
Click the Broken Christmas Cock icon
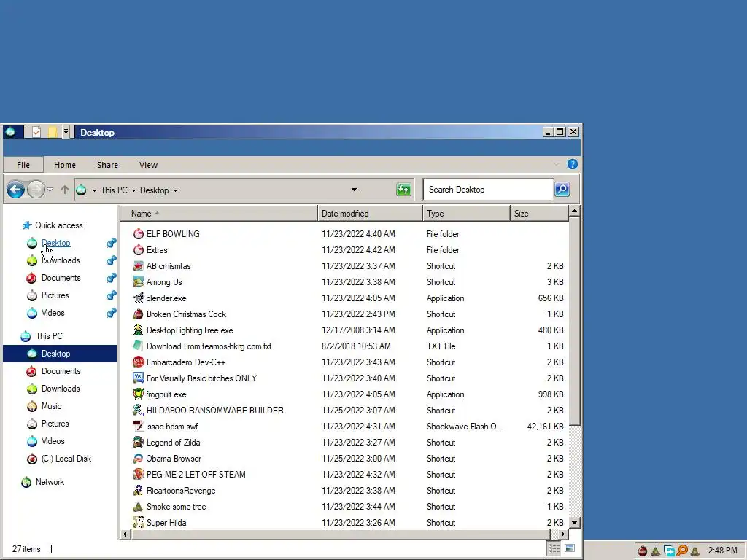[138, 314]
